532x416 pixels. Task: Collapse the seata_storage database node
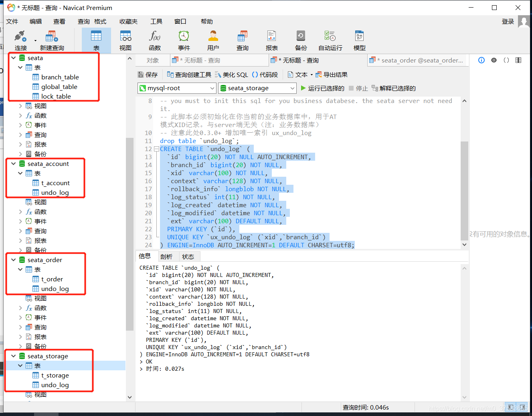click(13, 356)
